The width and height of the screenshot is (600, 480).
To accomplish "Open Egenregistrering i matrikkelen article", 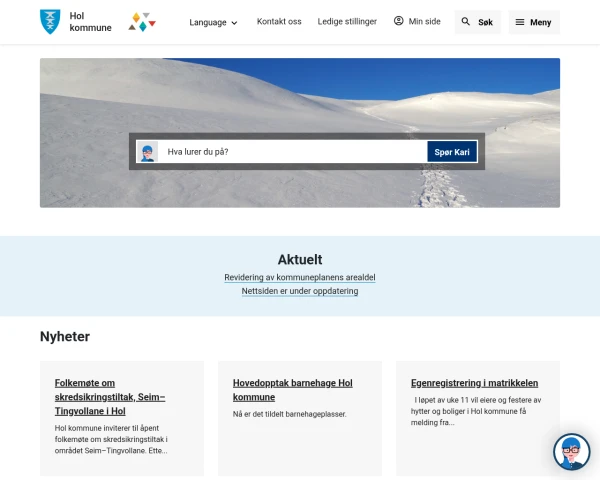I will [474, 383].
